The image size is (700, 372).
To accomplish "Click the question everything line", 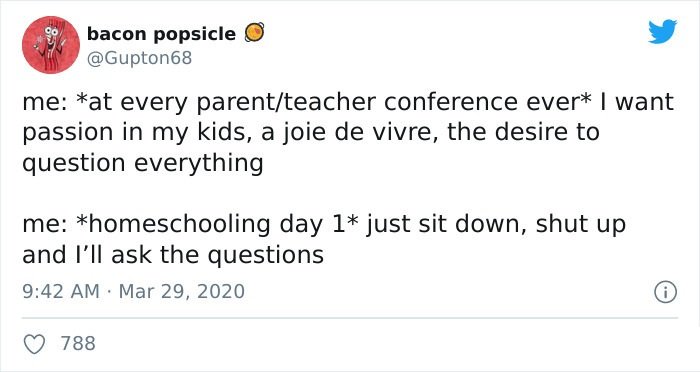I will [142, 163].
